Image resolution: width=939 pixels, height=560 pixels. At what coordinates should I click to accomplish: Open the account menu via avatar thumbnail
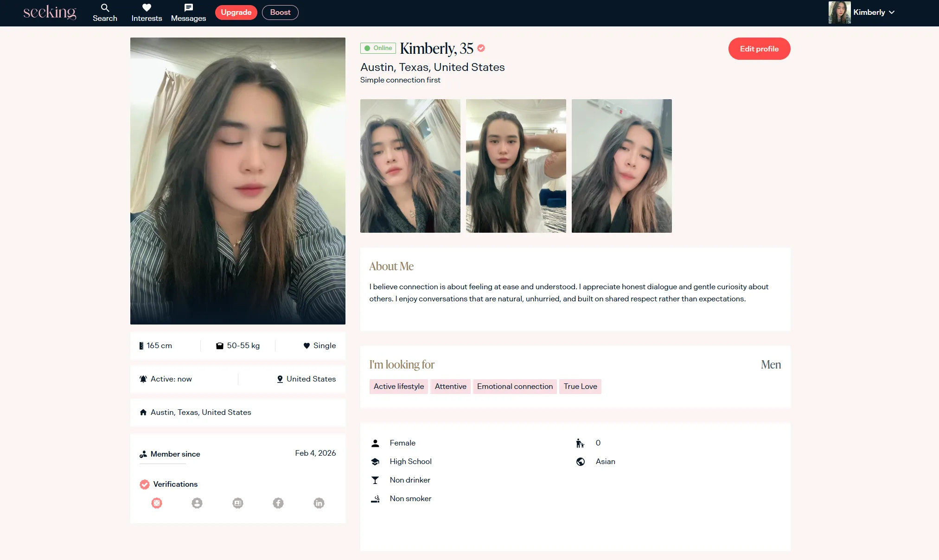coord(839,13)
